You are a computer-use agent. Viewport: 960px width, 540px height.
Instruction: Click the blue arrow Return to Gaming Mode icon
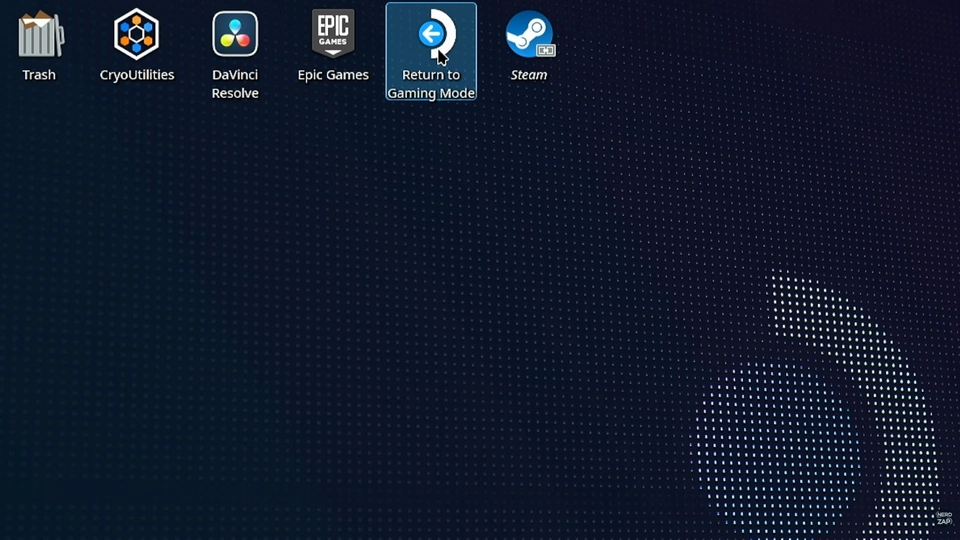point(431,35)
